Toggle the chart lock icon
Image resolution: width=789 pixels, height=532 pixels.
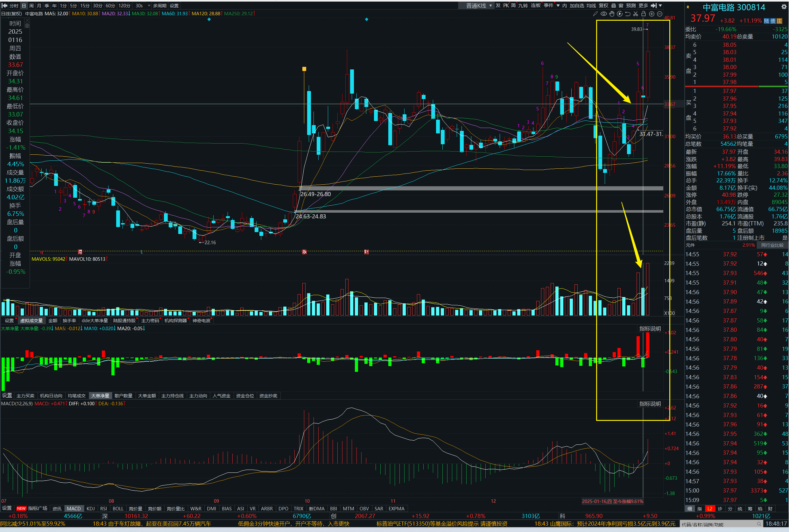click(644, 14)
